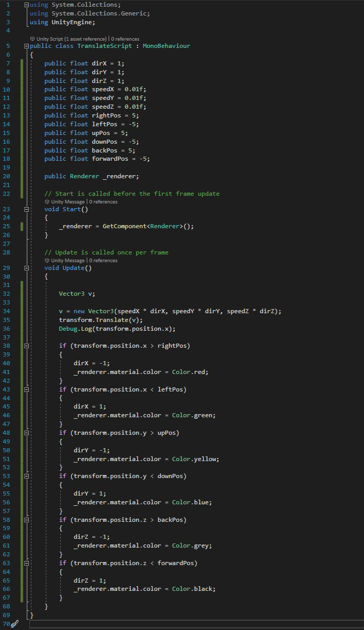Viewport: 364px width, 630px height.
Task: Click the 'Start is called before' comment line
Action: [x=132, y=194]
